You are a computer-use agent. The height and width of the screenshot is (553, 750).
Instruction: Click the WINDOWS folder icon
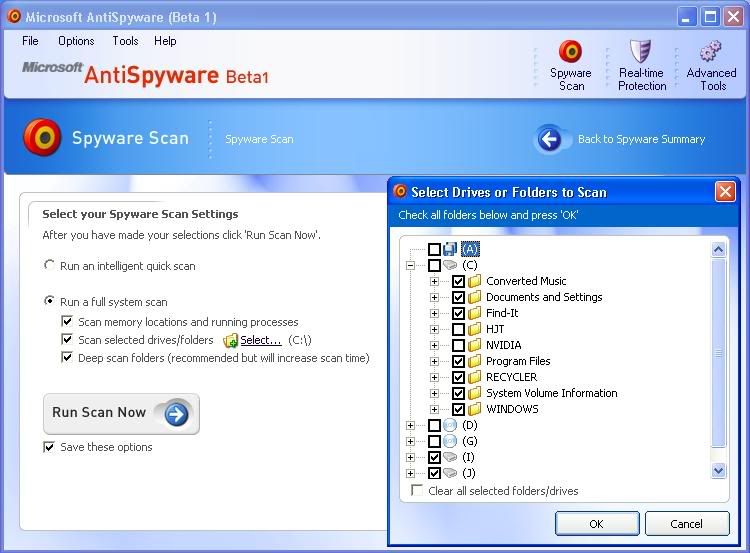click(474, 409)
